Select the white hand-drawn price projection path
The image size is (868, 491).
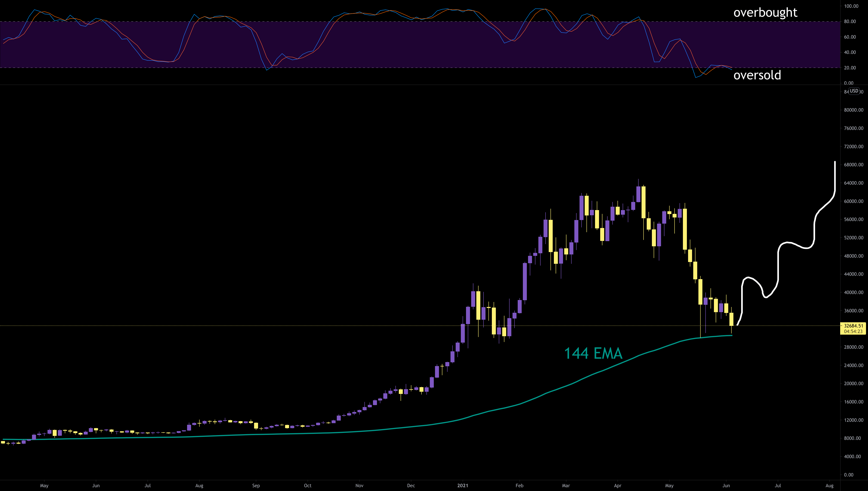[x=778, y=266]
